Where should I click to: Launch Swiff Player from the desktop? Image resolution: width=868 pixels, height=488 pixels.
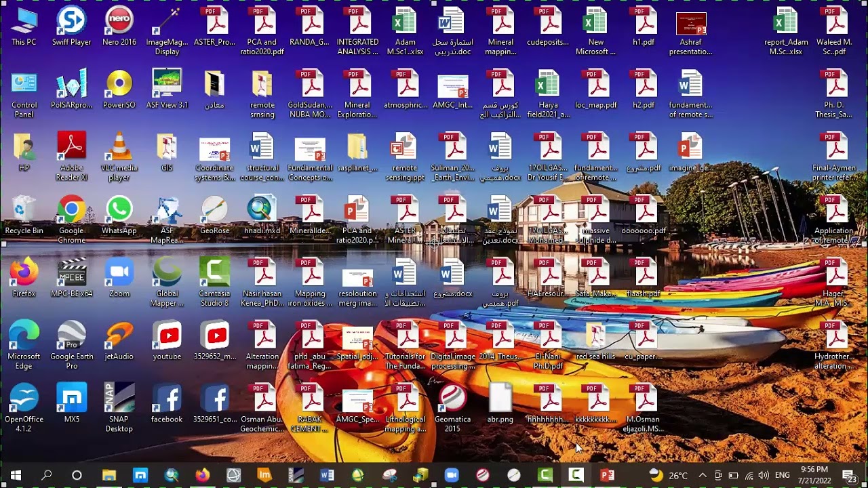(x=71, y=27)
